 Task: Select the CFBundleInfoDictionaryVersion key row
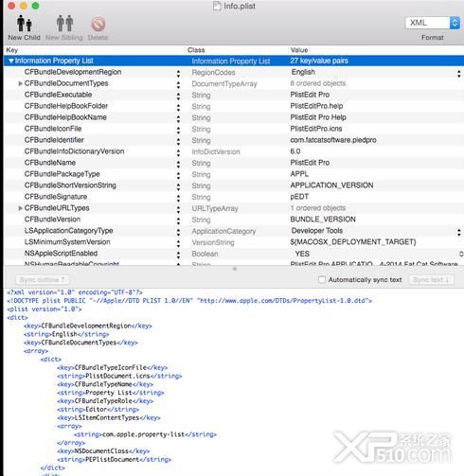click(74, 151)
